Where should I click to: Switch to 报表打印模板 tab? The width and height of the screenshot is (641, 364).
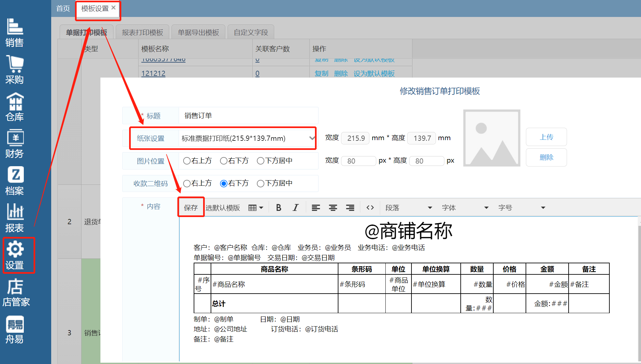pyautogui.click(x=142, y=32)
